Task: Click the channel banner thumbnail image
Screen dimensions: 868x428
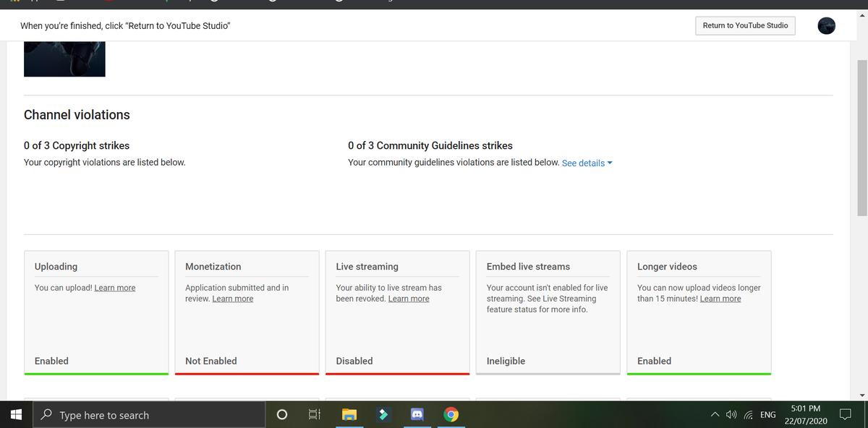Action: 64,59
